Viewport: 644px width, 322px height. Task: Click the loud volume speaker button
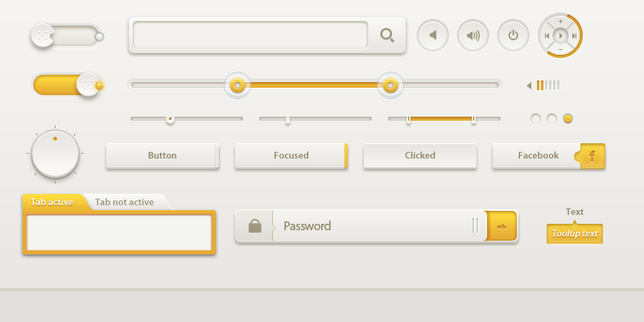[x=473, y=35]
